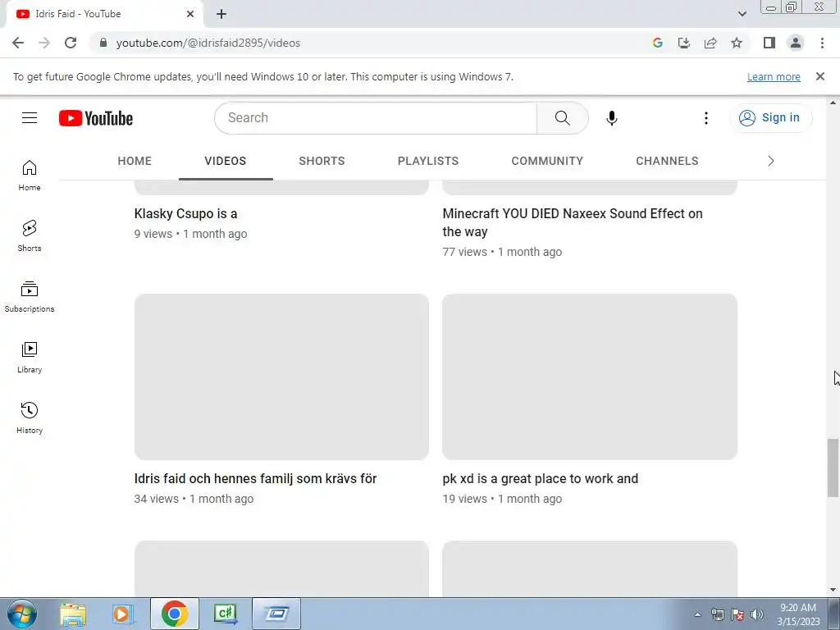The image size is (840, 630).
Task: Open File Explorer from taskbar
Action: (73, 614)
